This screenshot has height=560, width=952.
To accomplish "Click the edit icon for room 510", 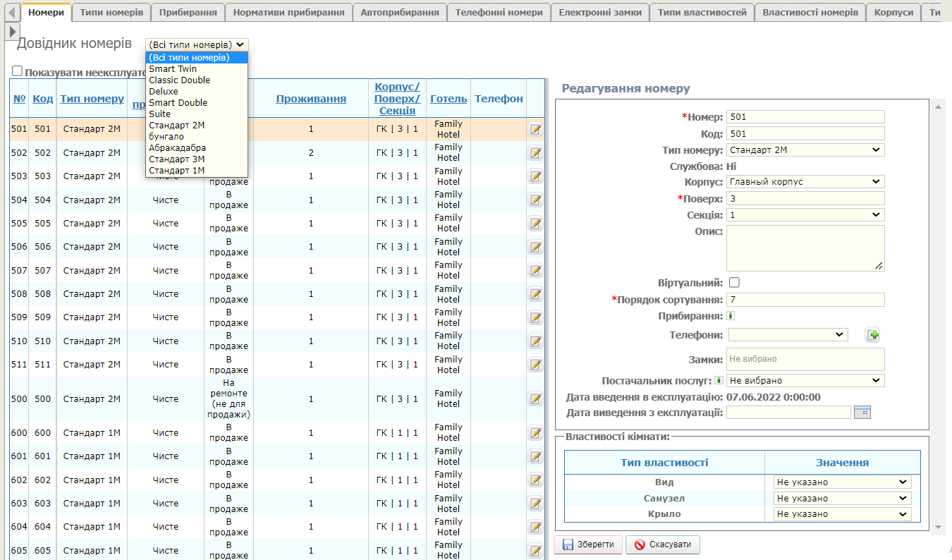I will pos(535,341).
